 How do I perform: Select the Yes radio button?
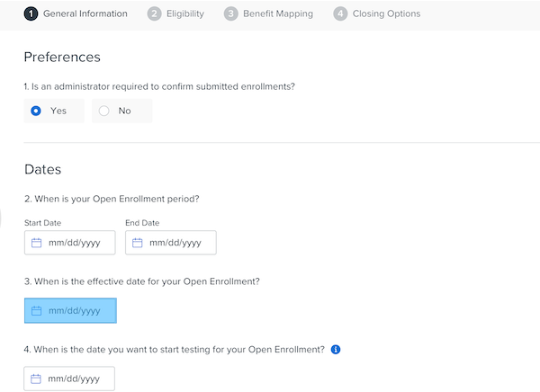pyautogui.click(x=36, y=111)
